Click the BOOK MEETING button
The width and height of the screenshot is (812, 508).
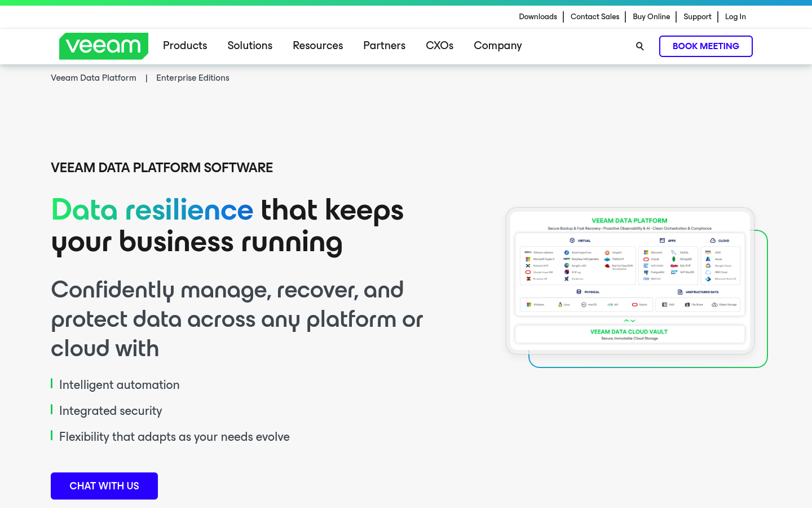click(706, 46)
